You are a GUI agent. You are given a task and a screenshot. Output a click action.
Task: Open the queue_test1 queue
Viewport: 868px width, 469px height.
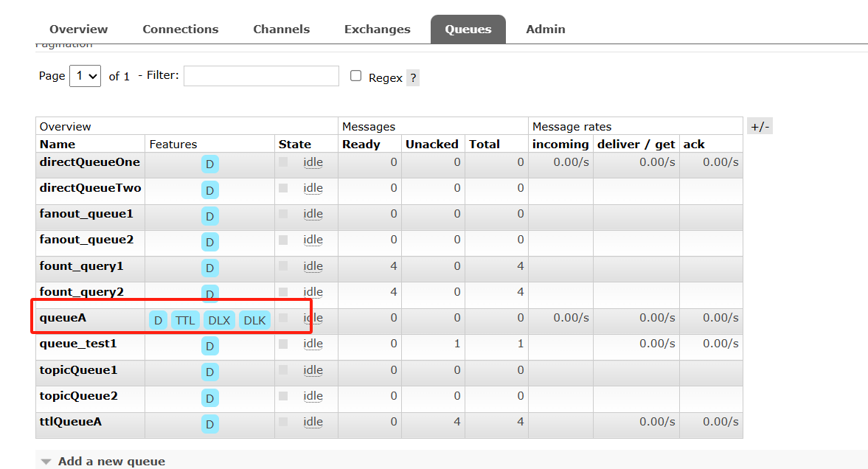[x=78, y=344]
